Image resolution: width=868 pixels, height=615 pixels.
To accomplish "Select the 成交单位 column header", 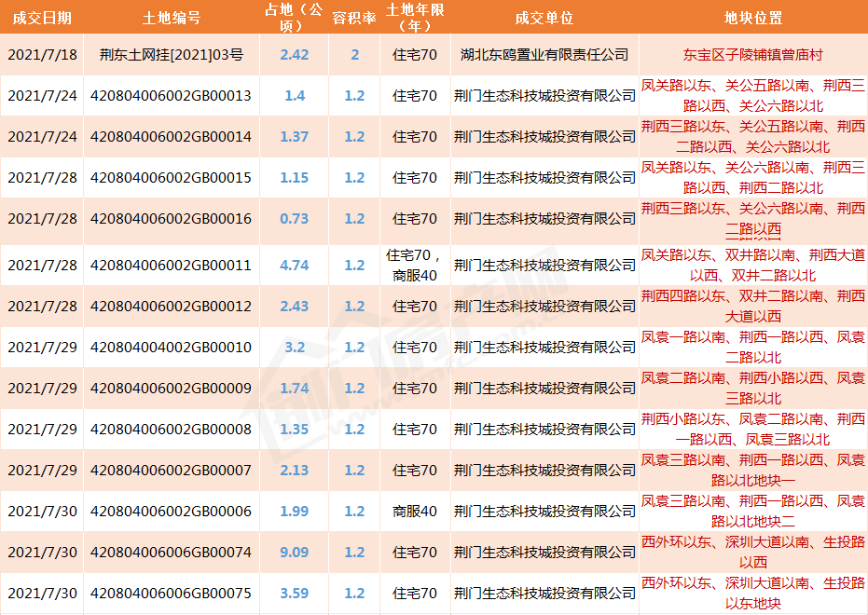I will [x=544, y=18].
